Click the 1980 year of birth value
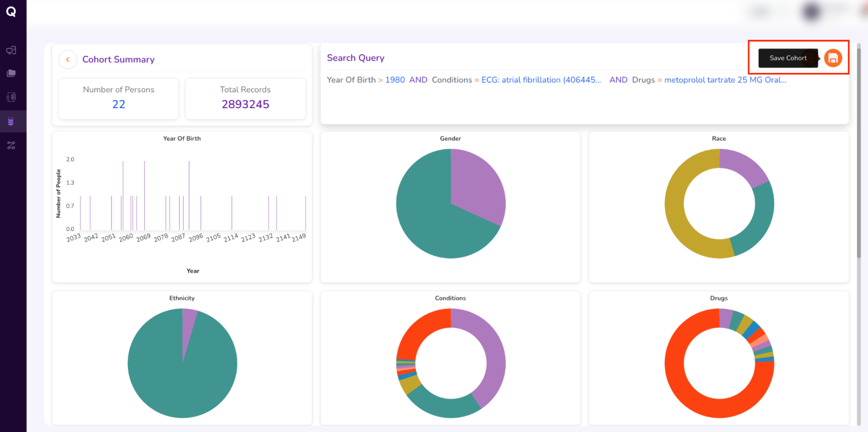 pos(395,80)
